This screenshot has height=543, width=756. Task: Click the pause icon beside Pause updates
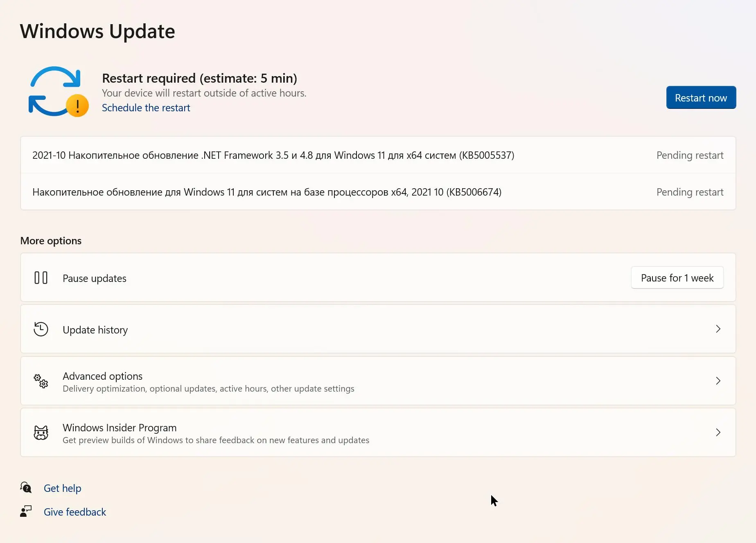tap(41, 278)
